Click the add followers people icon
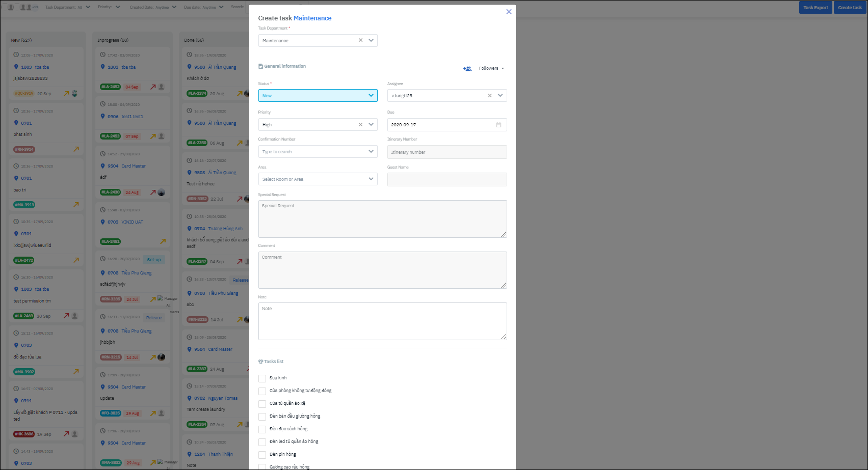 click(467, 69)
